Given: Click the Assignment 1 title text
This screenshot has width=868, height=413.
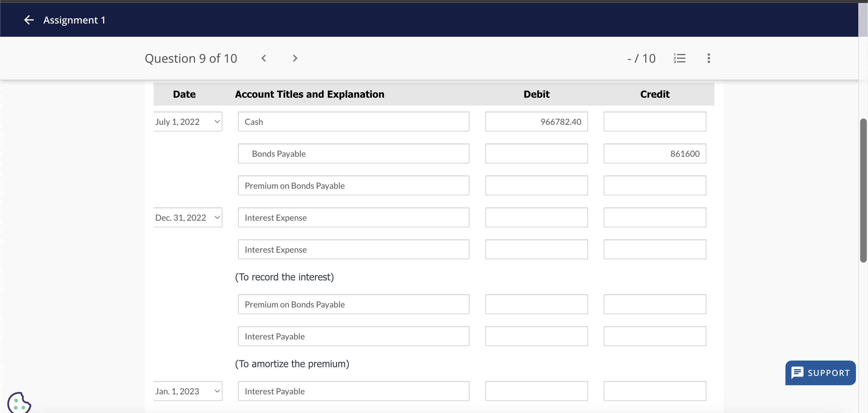Looking at the screenshot, I should 74,20.
